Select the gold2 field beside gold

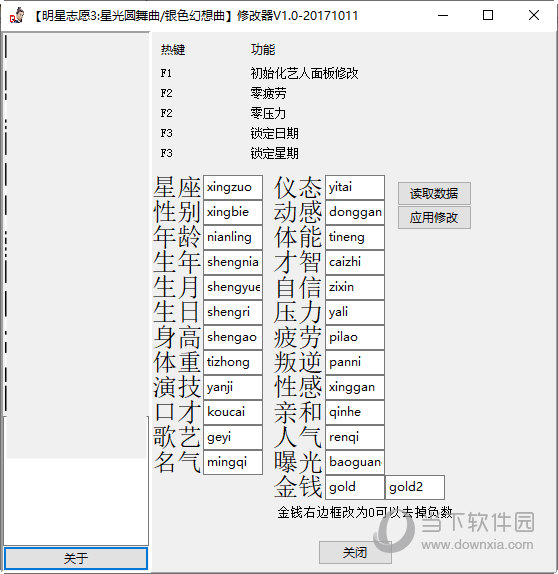(415, 487)
